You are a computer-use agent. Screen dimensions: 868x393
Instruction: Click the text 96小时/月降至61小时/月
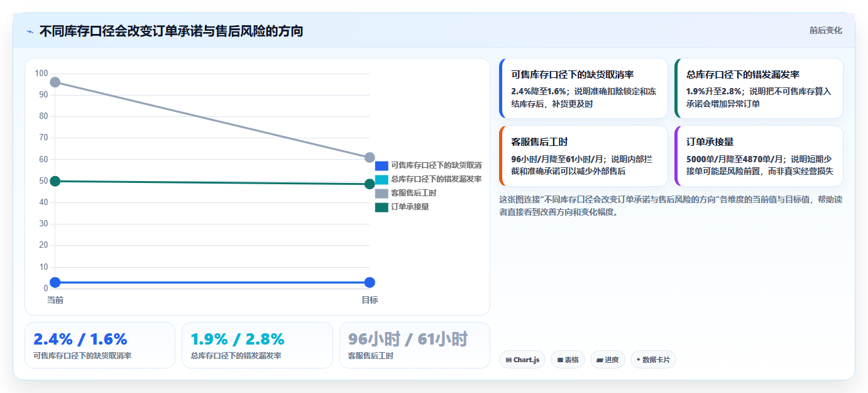557,159
